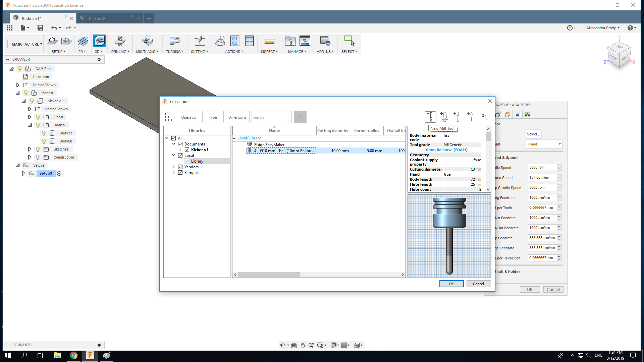Click the Select... tool button in Adaptive panel
Image resolution: width=644 pixels, height=362 pixels.
click(x=533, y=134)
